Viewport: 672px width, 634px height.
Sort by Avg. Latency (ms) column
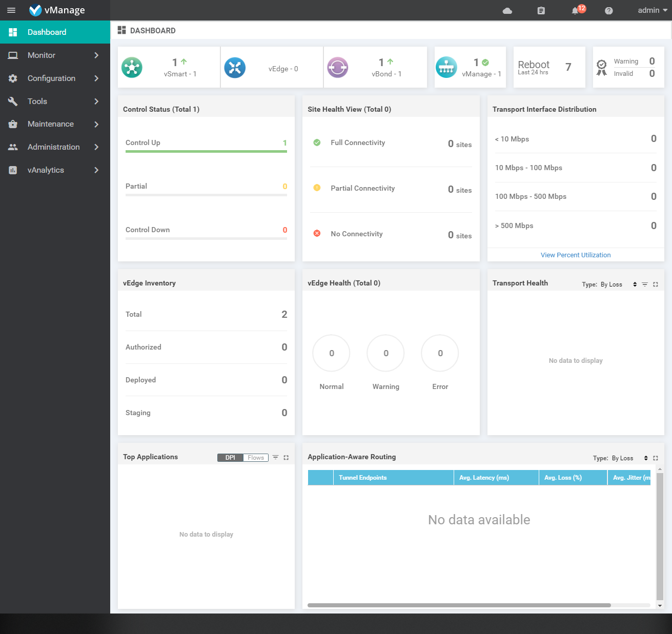(x=496, y=478)
